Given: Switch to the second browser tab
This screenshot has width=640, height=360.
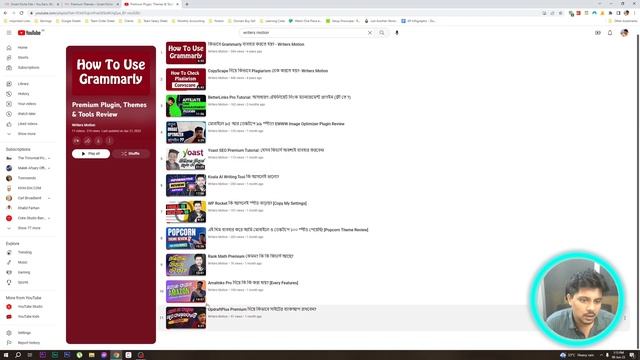Looking at the screenshot, I should click(92, 4).
